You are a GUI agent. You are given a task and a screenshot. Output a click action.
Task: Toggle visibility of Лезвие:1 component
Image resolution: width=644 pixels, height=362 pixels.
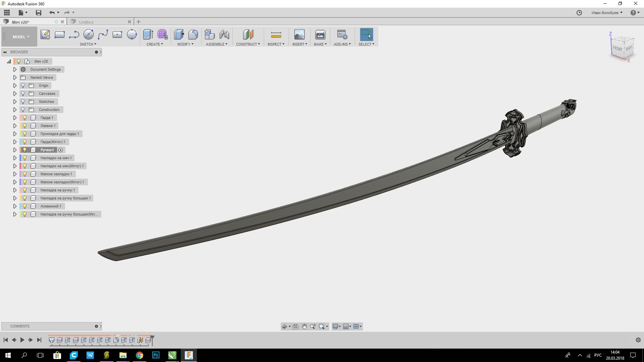(24, 126)
